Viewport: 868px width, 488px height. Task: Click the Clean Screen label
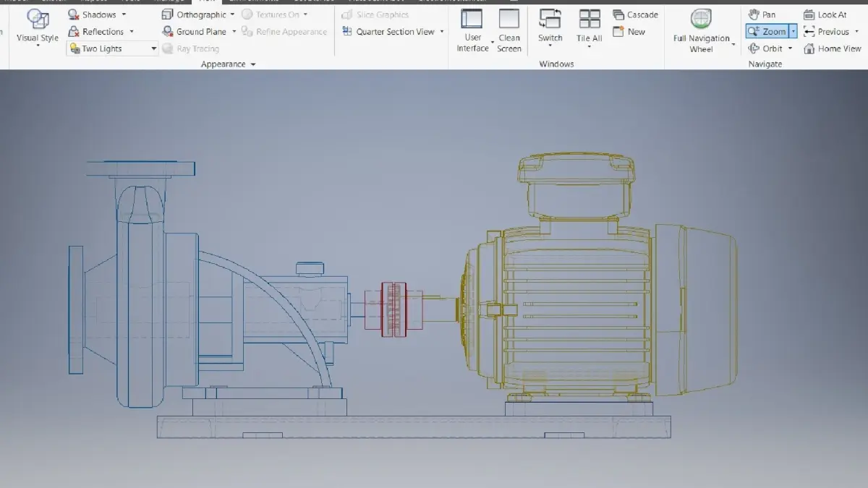coord(509,43)
